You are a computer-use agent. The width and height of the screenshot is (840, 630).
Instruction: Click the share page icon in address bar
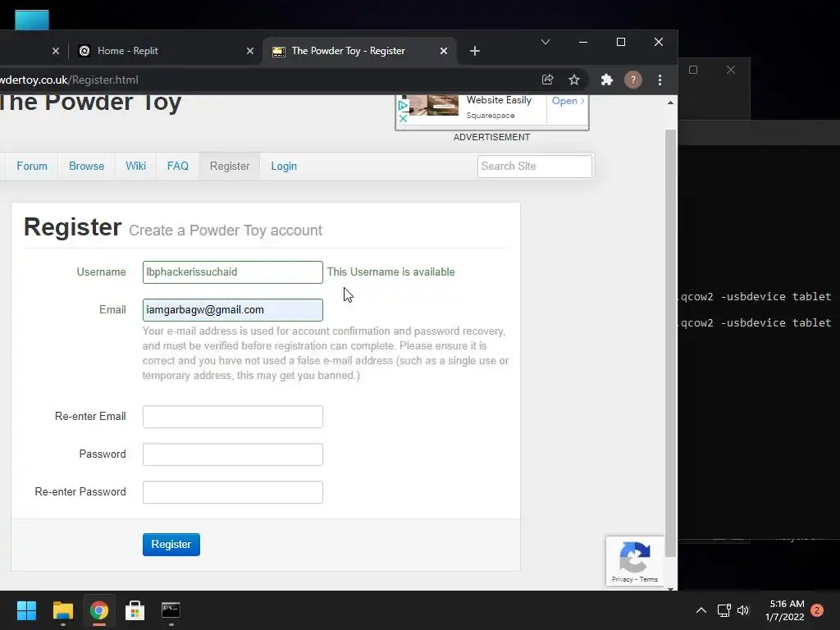tap(547, 80)
